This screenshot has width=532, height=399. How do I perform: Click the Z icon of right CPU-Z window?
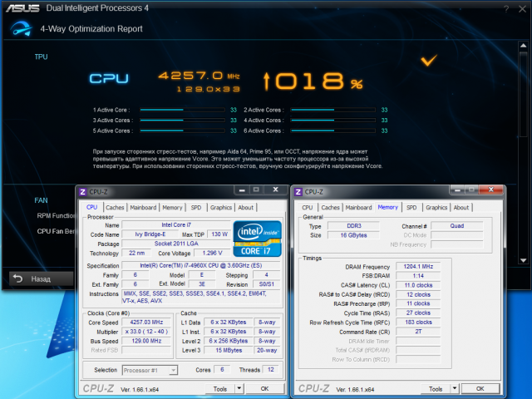point(298,192)
